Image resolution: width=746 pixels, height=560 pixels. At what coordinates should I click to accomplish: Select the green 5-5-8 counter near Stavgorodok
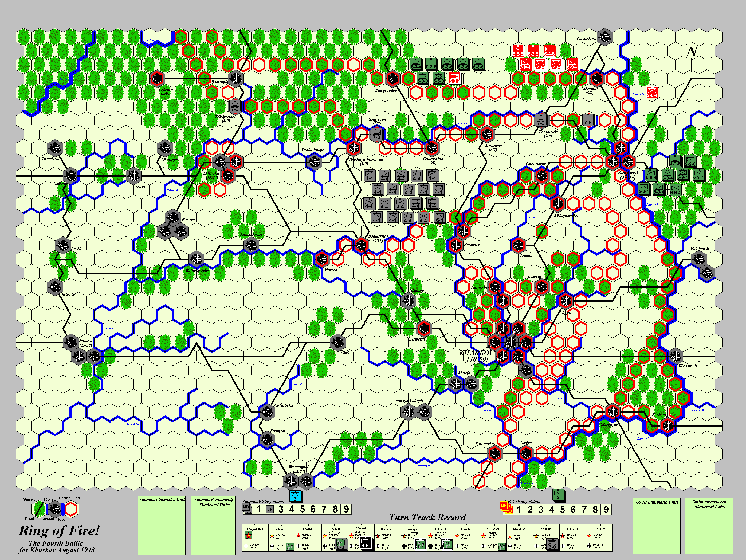(439, 78)
